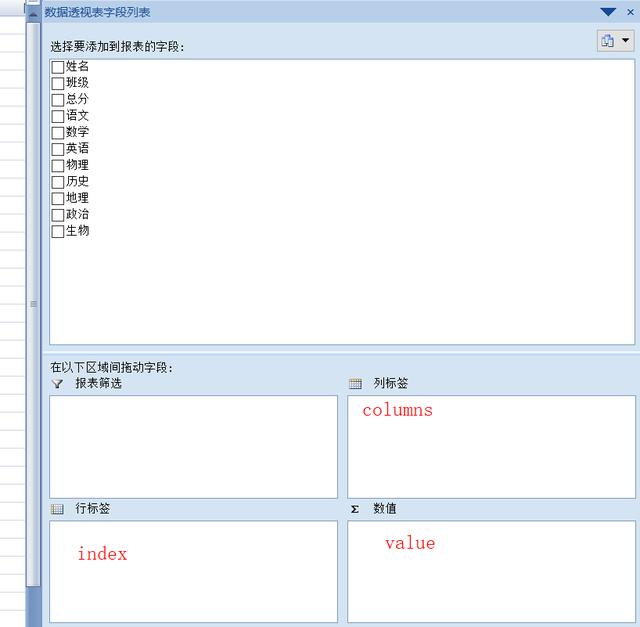Enable the 语文 field checkbox

pos(58,116)
